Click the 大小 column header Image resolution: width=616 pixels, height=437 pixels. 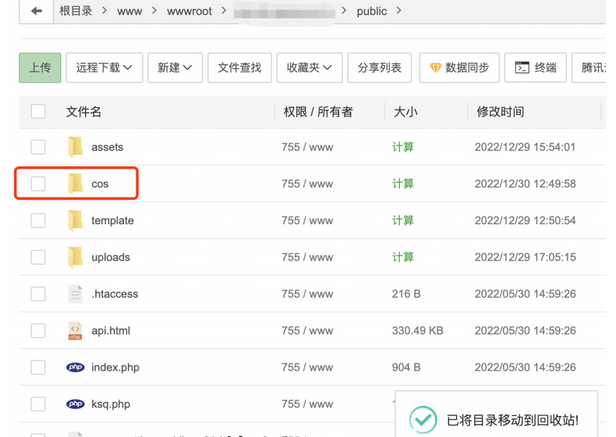pyautogui.click(x=405, y=112)
